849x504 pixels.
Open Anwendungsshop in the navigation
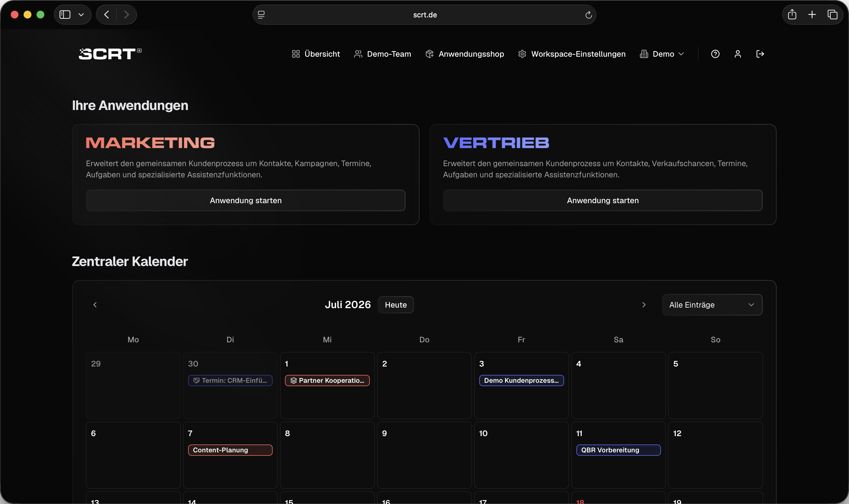pyautogui.click(x=464, y=54)
